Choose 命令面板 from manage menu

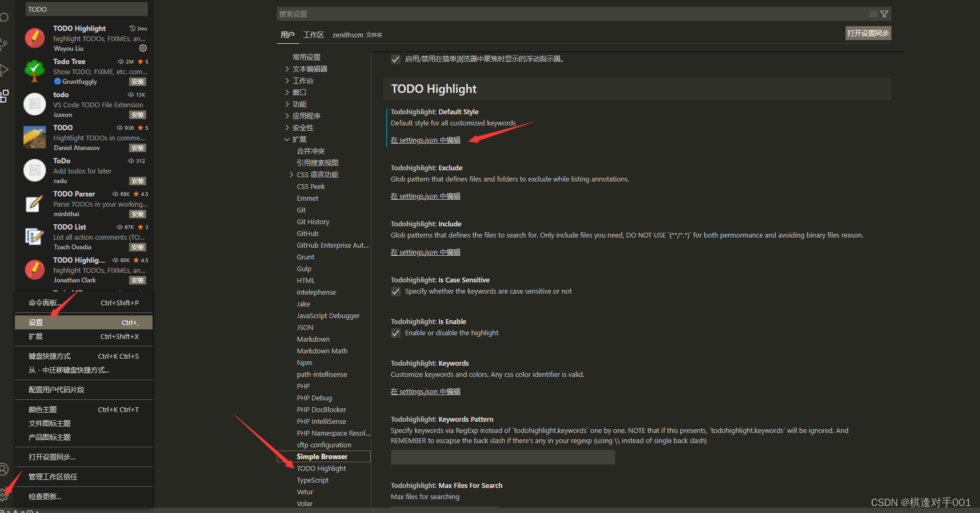coord(84,303)
